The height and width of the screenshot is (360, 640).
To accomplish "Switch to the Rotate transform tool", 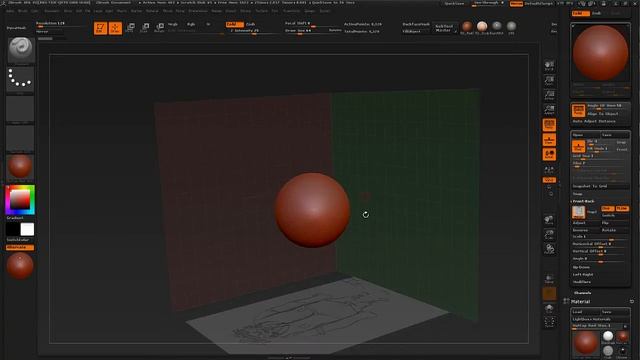I will coord(160,28).
